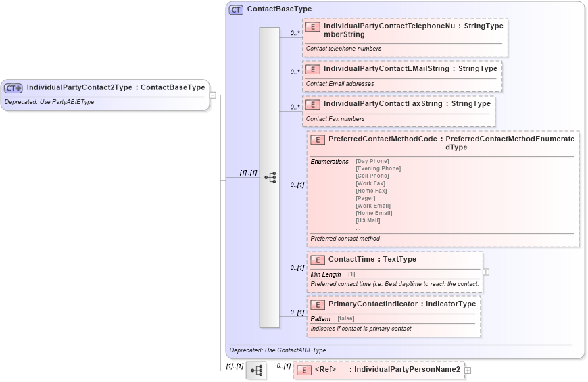Select the IndividualPartyContactFaxString element name

click(x=383, y=104)
